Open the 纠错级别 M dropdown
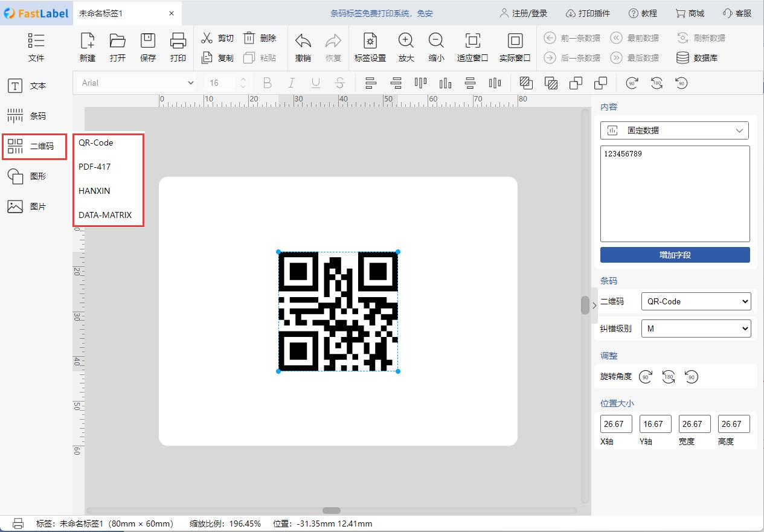The image size is (764, 532). [x=696, y=328]
